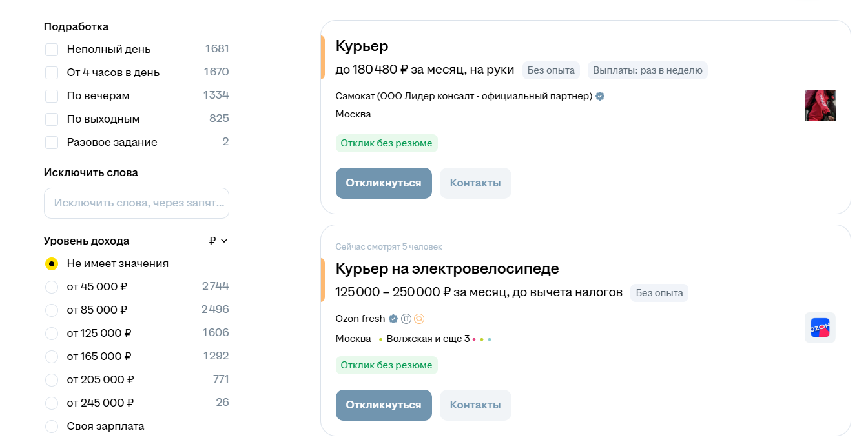Open the currency dropdown in Уровень дохода

[x=223, y=241]
